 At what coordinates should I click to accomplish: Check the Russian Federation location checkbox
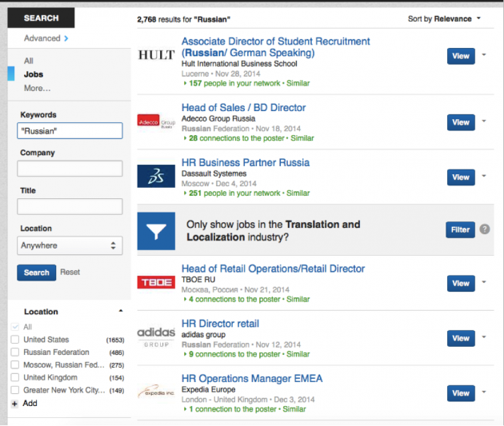(14, 352)
